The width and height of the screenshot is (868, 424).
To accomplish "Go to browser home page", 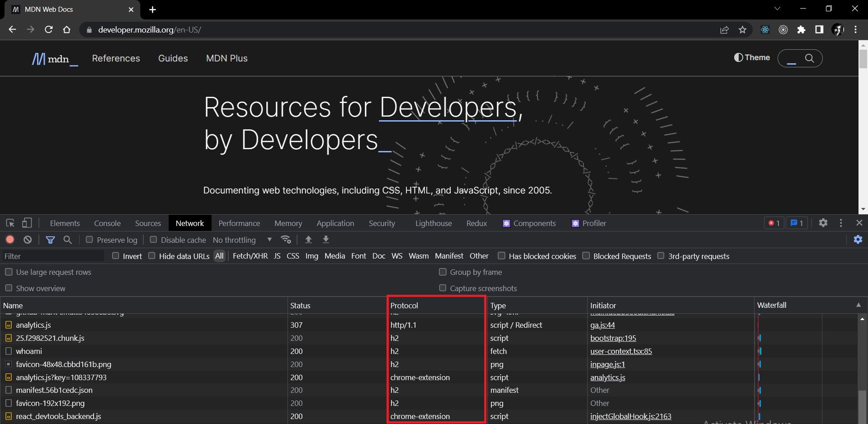I will coord(67,29).
